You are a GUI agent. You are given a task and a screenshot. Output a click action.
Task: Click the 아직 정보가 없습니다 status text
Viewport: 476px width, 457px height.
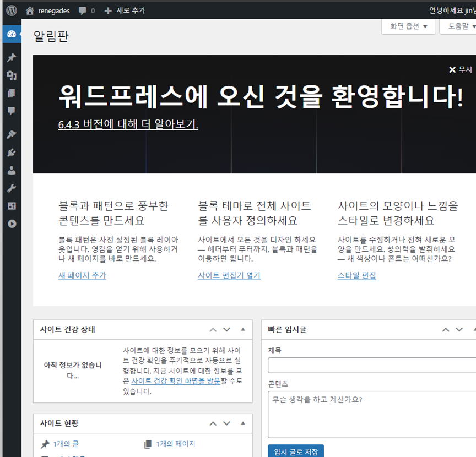pos(73,370)
